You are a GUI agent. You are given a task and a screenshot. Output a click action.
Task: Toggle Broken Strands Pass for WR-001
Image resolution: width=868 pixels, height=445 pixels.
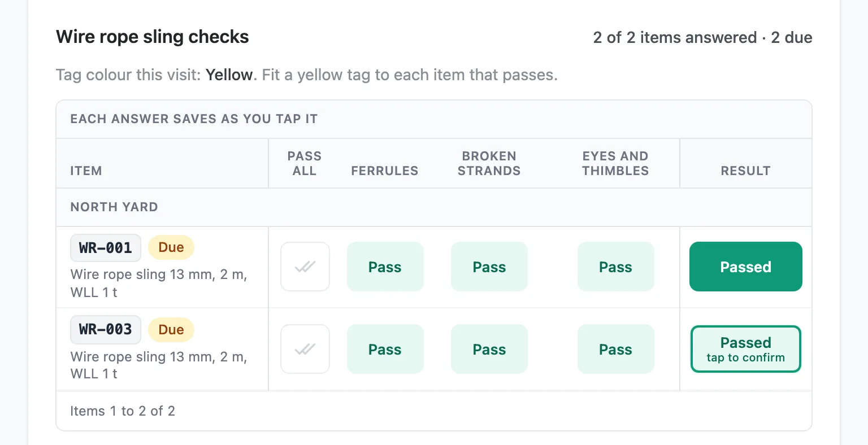tap(489, 267)
